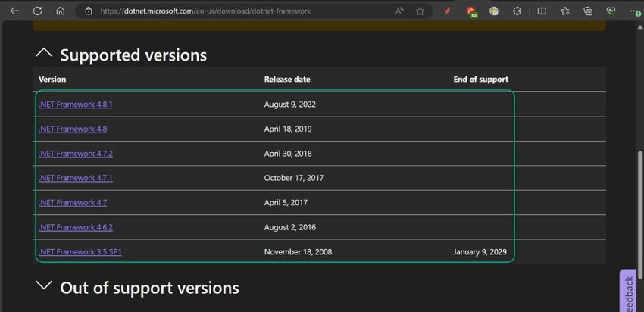
Task: Click the Supported versions heading text
Action: [x=133, y=55]
